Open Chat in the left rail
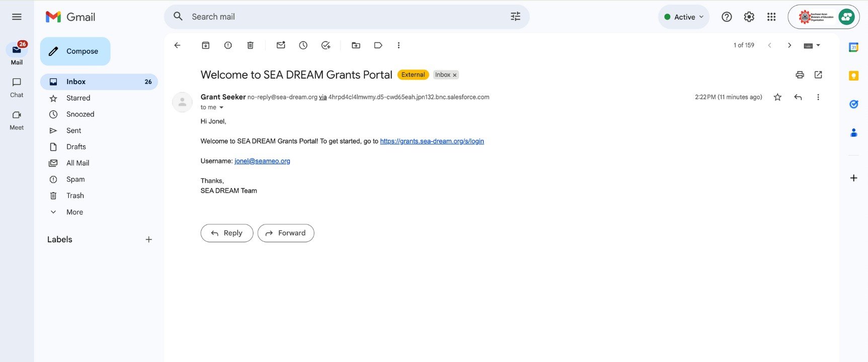The image size is (868, 362). click(17, 87)
